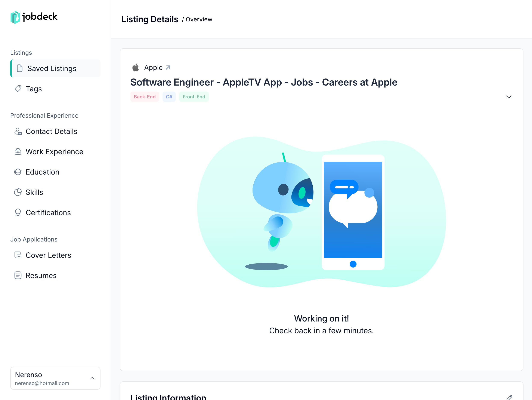Click the 'Working on it!' message
Screen dimensions: 532x400
[322, 319]
